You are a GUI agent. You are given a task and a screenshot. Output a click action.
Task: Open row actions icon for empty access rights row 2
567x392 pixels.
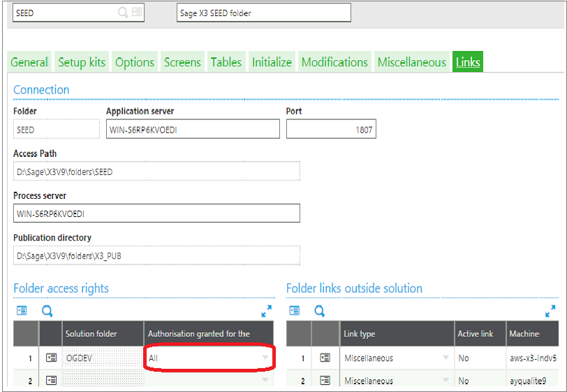(51, 380)
